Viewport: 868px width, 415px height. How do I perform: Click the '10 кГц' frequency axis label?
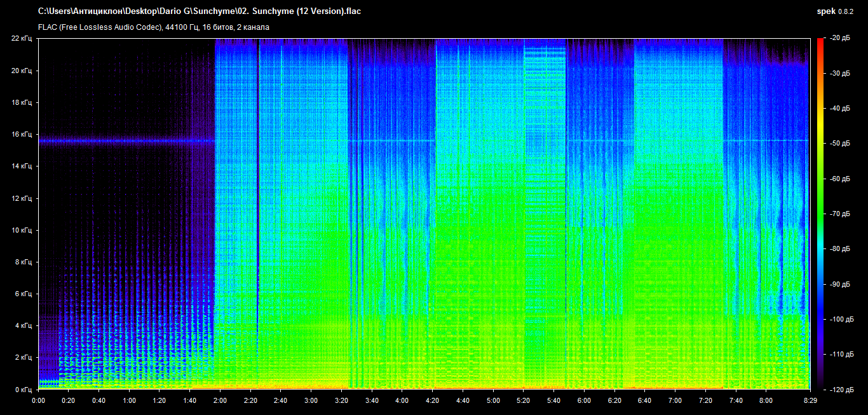(22, 230)
